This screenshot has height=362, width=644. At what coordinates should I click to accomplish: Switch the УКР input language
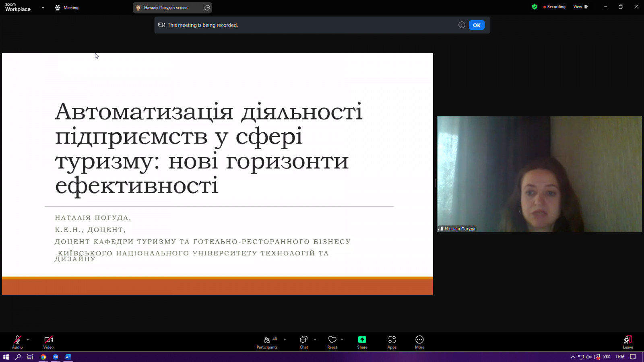click(x=607, y=357)
